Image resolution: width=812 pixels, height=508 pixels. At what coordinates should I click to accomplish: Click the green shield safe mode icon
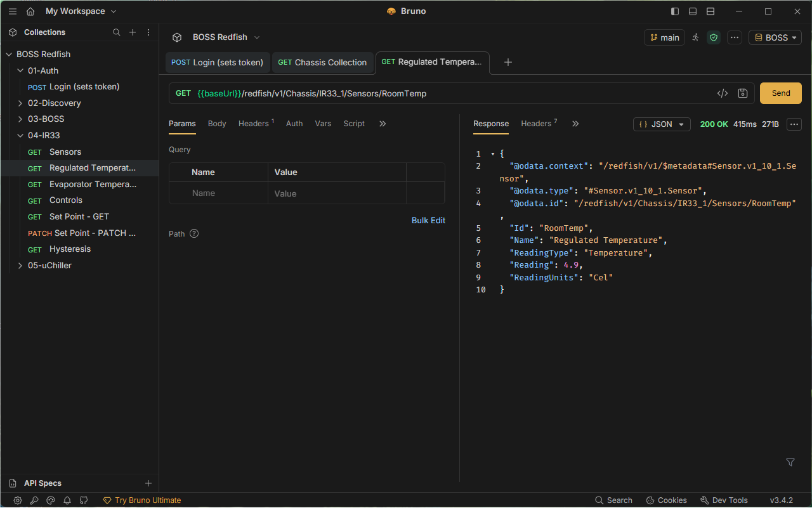click(x=714, y=37)
